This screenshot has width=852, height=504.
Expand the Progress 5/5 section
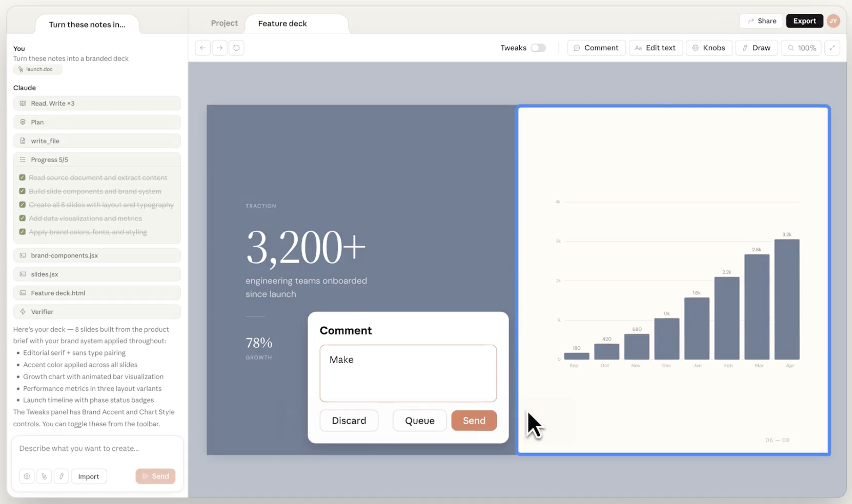click(x=97, y=159)
